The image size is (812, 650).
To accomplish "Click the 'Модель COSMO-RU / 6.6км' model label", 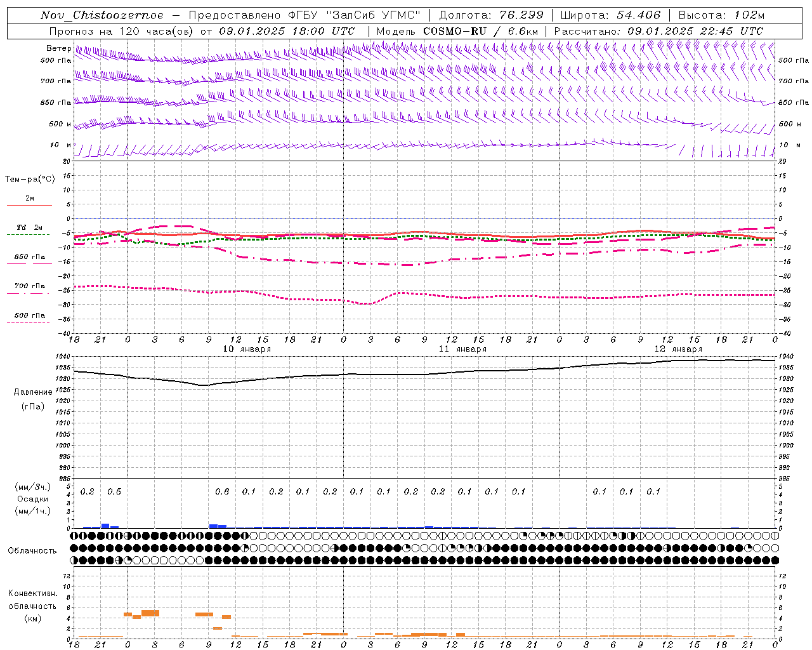I will 457,31.
